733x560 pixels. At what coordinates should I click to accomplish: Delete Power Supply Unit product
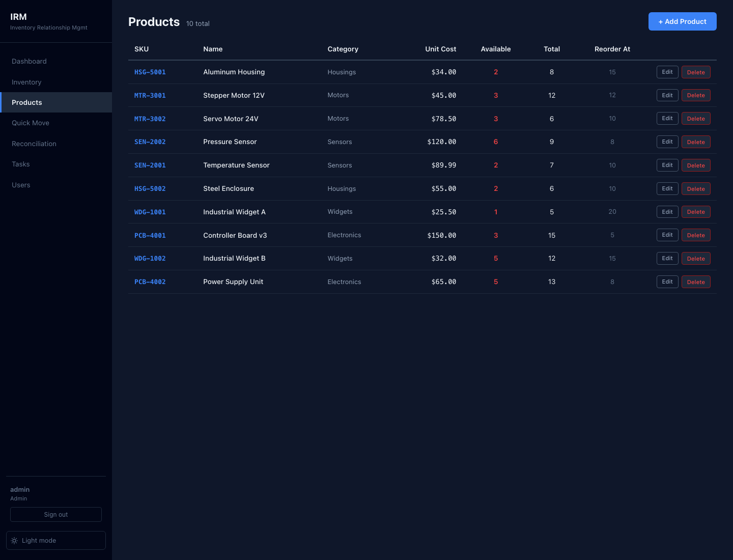point(696,282)
